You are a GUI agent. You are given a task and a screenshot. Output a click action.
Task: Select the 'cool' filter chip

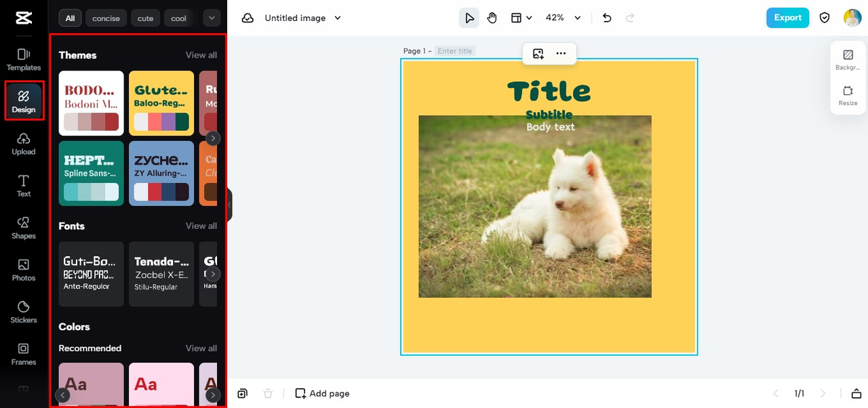point(178,18)
